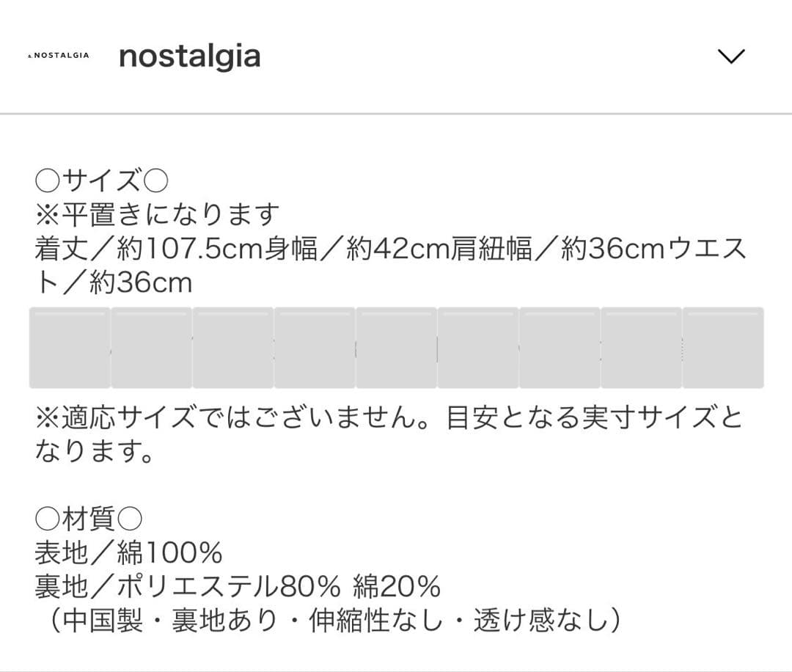Viewport: 792px width, 672px height.
Task: Click the 裏地／ポリエステル80% 綿20% line
Action: (x=238, y=586)
